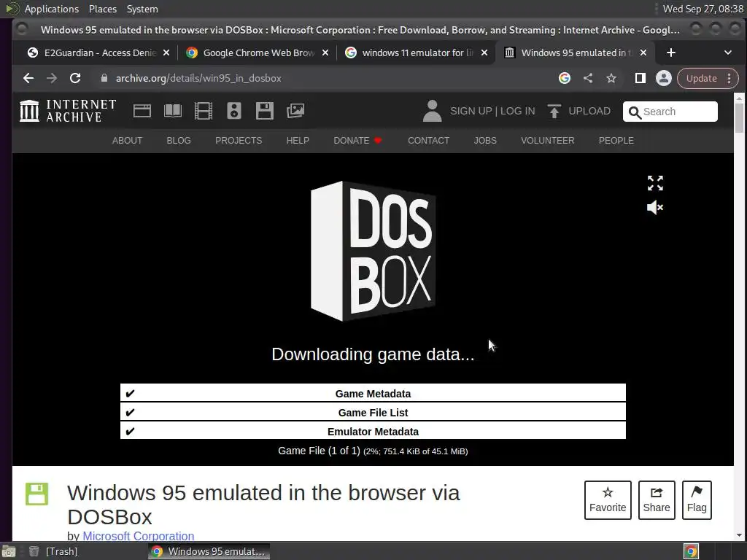Open the BLOG menu item
The width and height of the screenshot is (747, 560).
tap(179, 141)
